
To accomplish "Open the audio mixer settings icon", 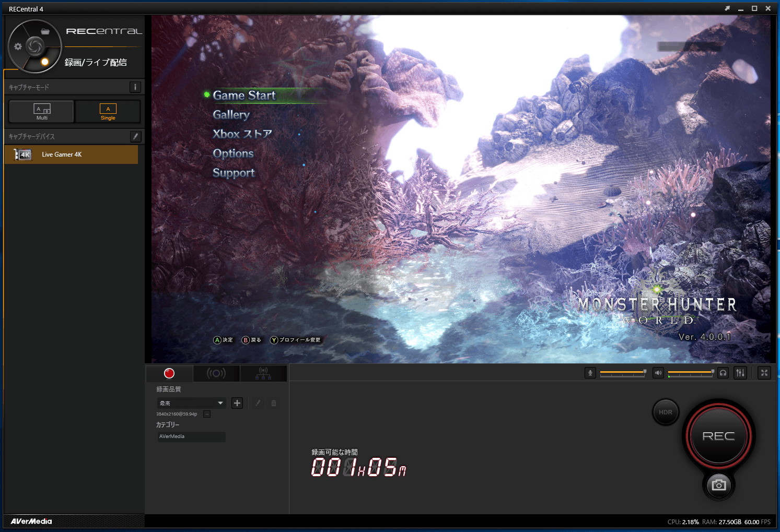I will tap(740, 373).
